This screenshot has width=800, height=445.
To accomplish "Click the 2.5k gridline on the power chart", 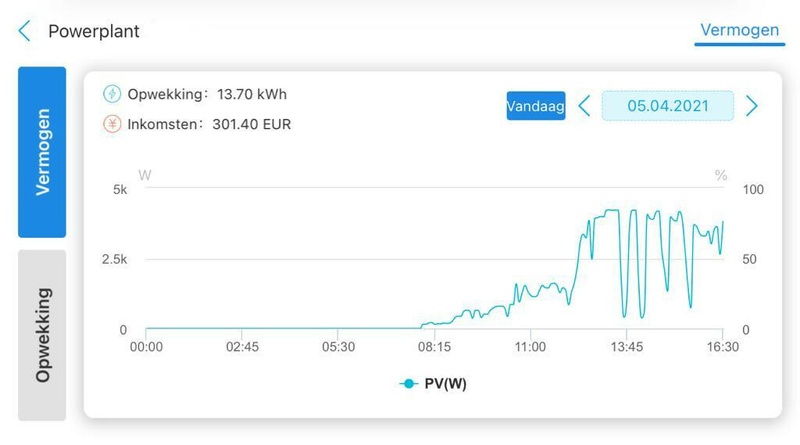I will tap(434, 259).
